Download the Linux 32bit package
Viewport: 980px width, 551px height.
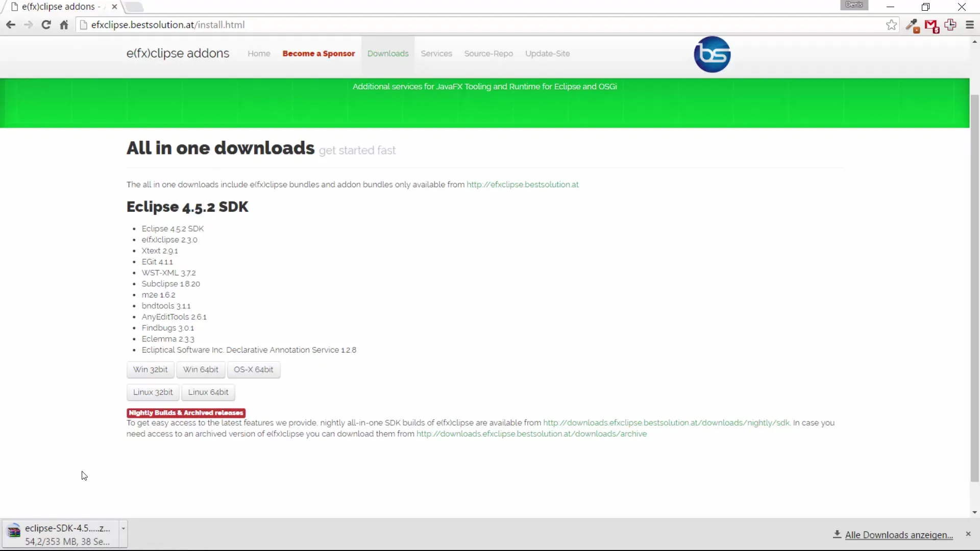click(153, 392)
